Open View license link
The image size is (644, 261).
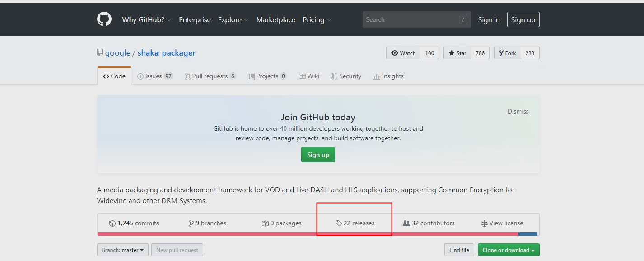pos(502,223)
